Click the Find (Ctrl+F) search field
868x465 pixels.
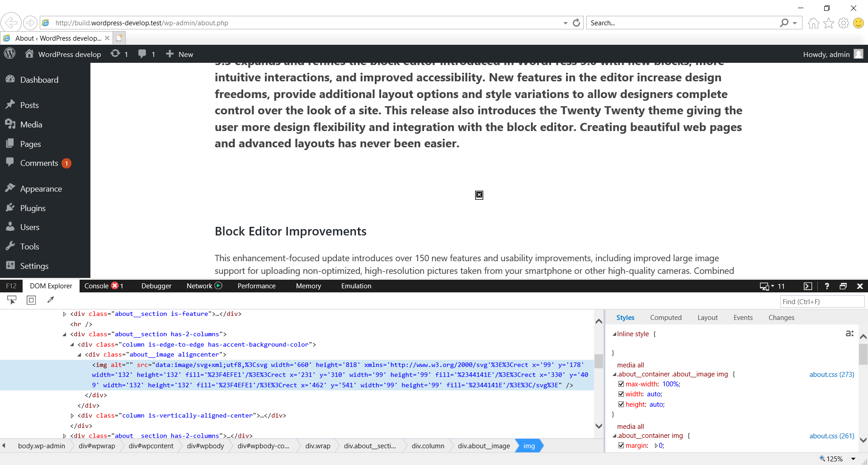pos(822,301)
